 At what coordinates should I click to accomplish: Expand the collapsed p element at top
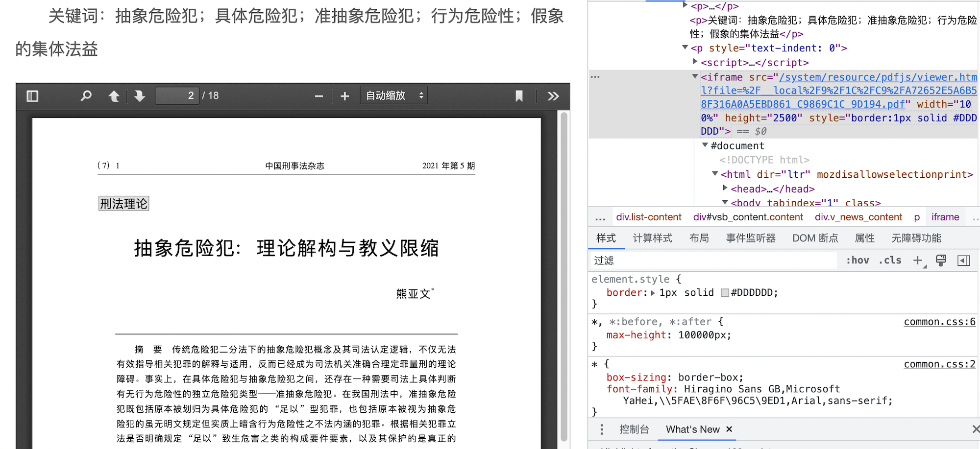tap(685, 5)
